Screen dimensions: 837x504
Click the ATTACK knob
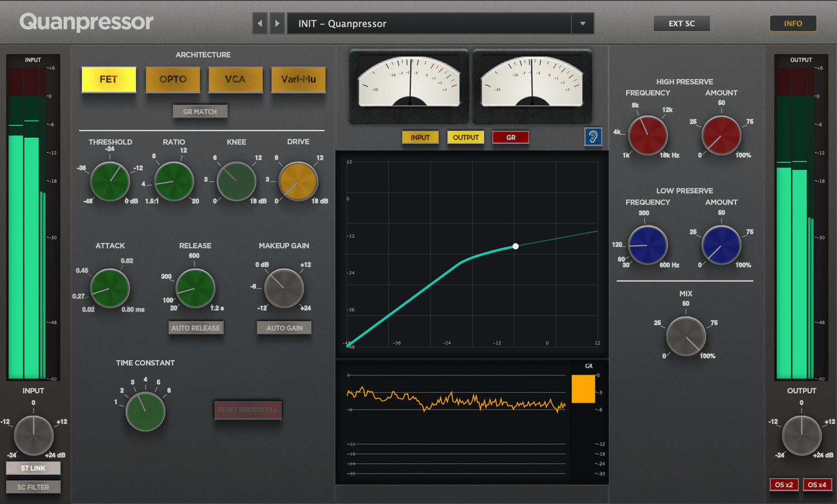[x=110, y=288]
